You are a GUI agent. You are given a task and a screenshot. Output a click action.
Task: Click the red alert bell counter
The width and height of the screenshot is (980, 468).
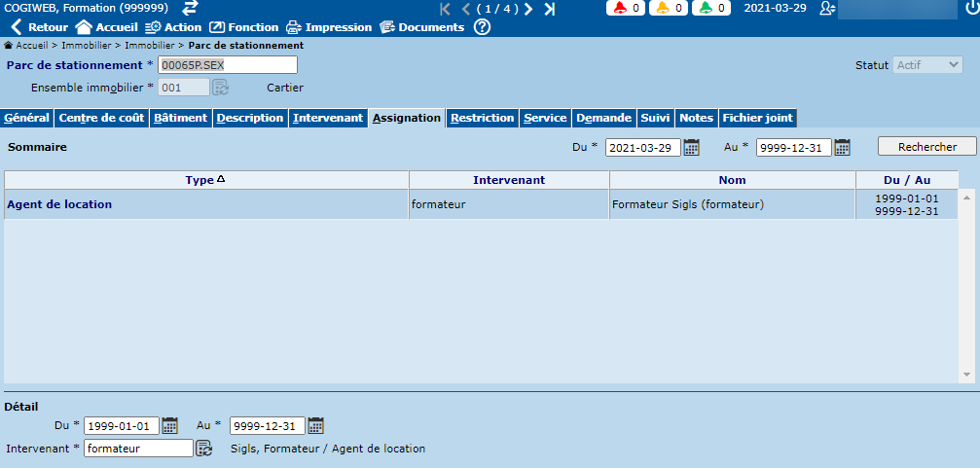(628, 9)
